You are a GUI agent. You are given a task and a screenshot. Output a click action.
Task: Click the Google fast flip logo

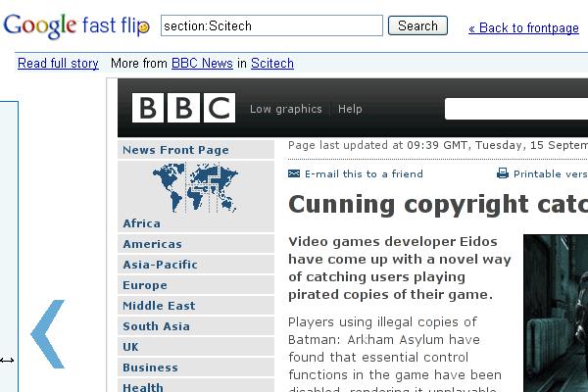(x=76, y=25)
